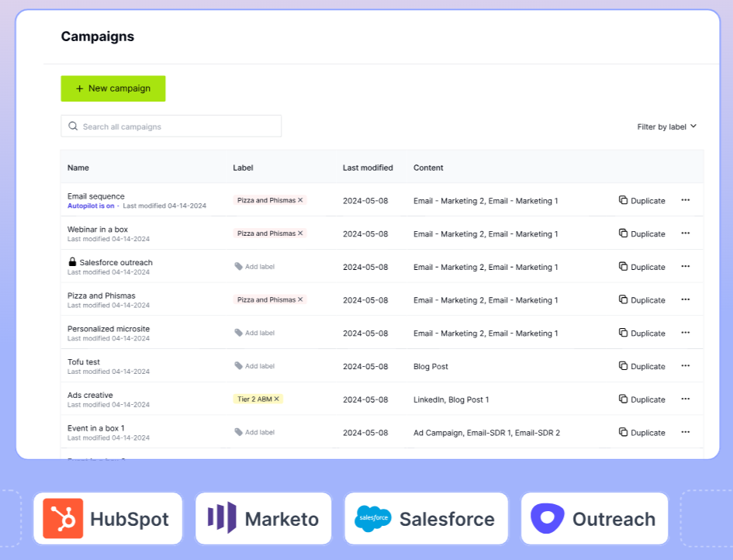733x560 pixels.
Task: Click the purple Marketo bars logo
Action: 222,517
